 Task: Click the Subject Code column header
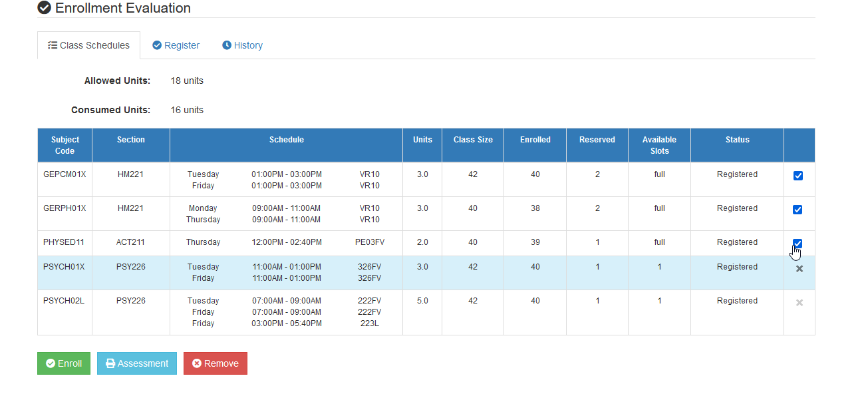pos(65,145)
